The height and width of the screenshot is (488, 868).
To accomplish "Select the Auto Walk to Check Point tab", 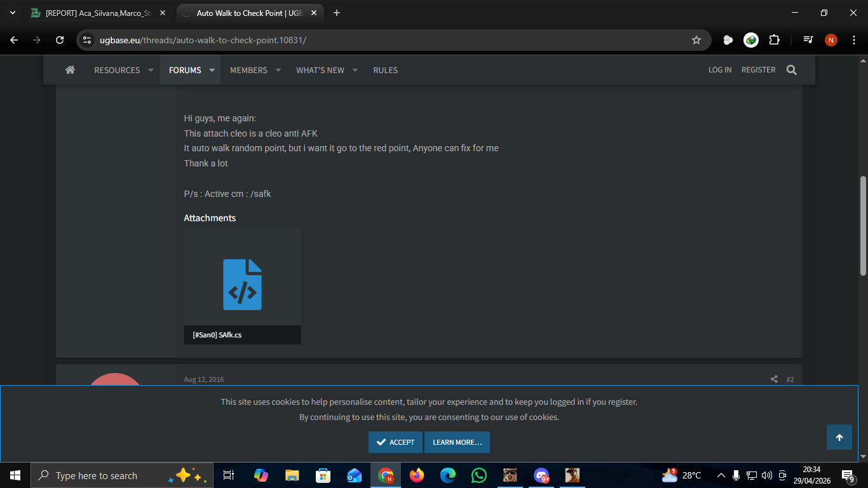I will [249, 13].
